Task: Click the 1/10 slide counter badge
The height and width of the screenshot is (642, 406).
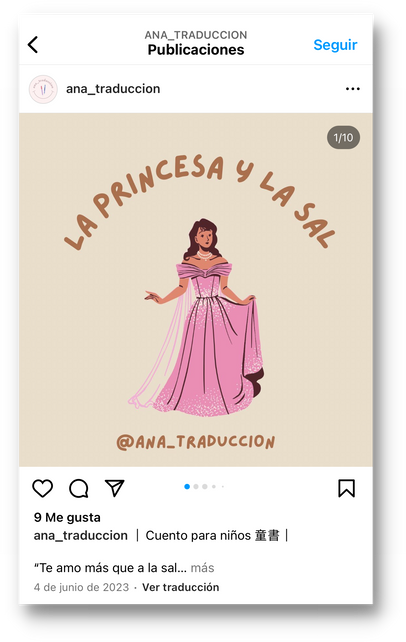Action: [x=343, y=138]
